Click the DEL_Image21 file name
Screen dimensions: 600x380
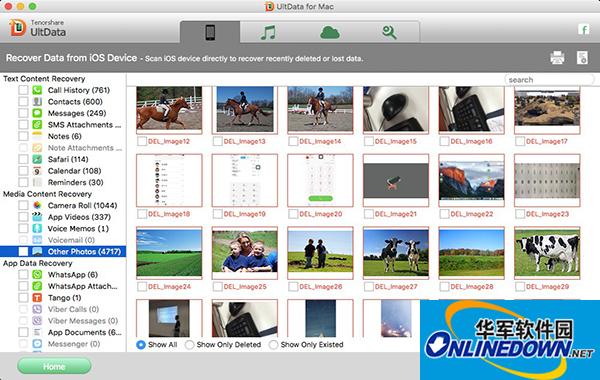coord(396,214)
